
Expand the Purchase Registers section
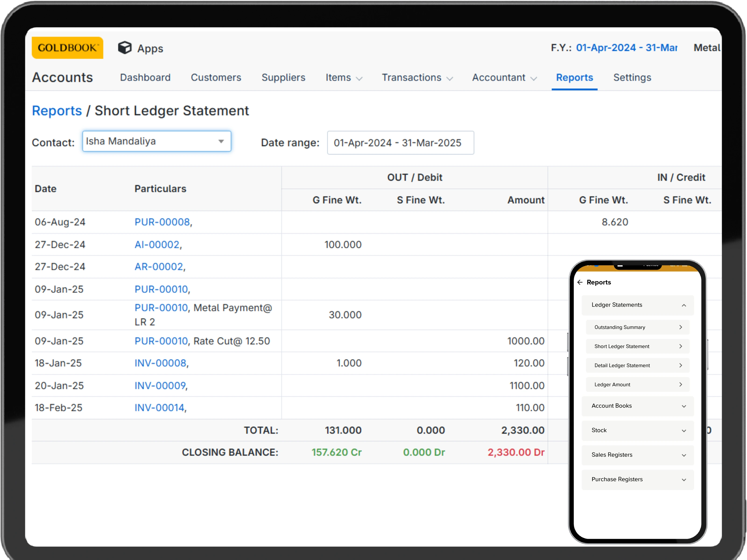684,480
